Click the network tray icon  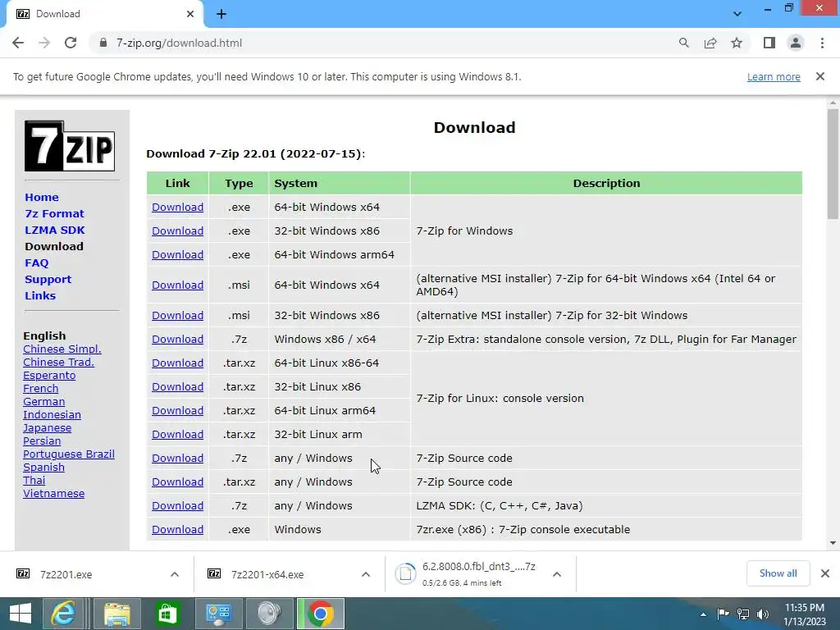(743, 614)
